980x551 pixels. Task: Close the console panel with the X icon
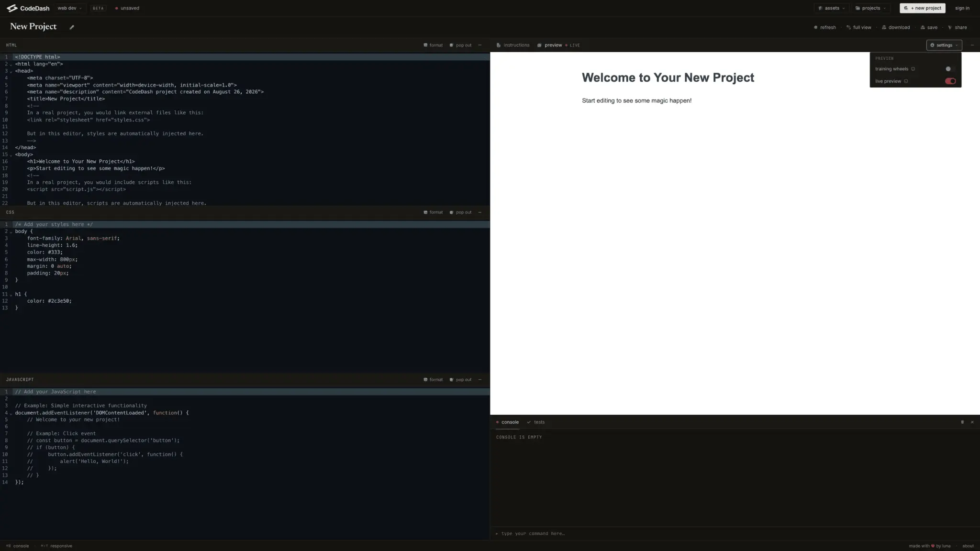(x=972, y=422)
